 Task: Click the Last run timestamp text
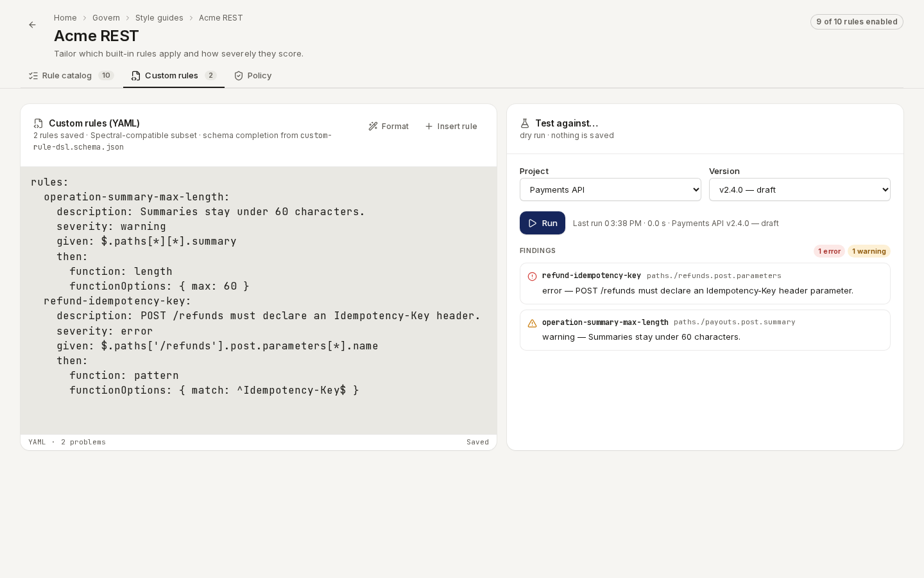[x=676, y=223]
